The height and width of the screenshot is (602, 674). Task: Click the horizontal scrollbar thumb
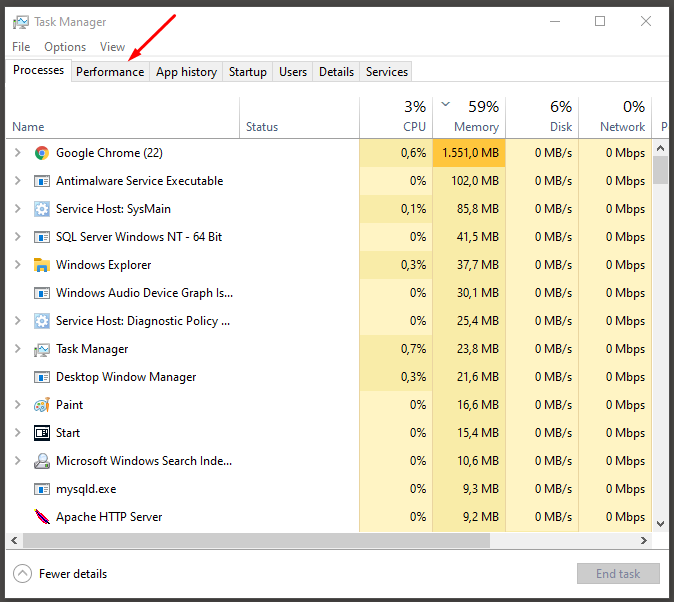click(257, 541)
